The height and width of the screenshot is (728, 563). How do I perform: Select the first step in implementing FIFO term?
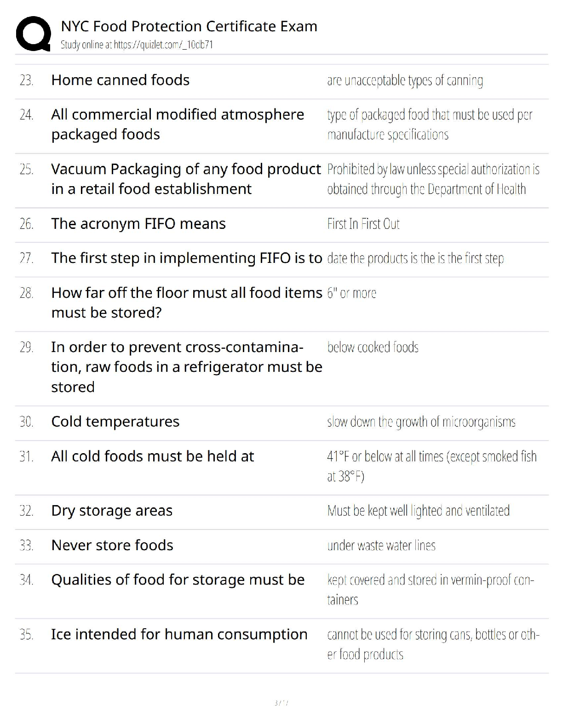[x=186, y=258]
